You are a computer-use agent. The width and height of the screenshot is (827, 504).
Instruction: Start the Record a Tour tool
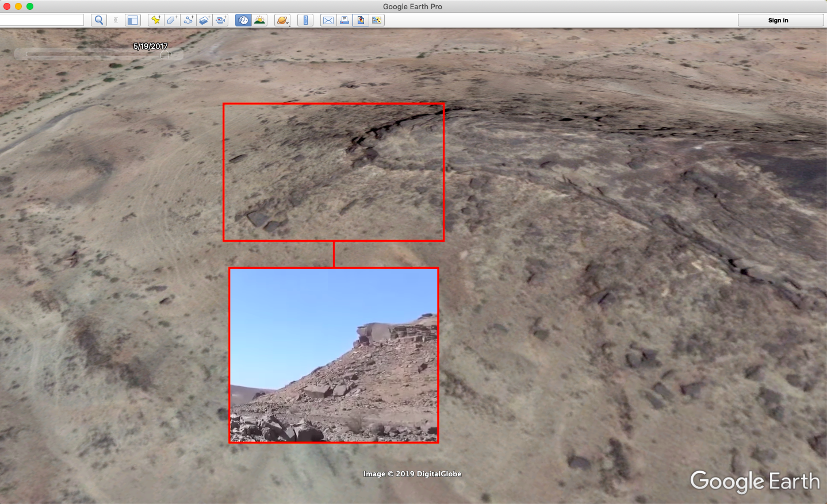click(221, 20)
